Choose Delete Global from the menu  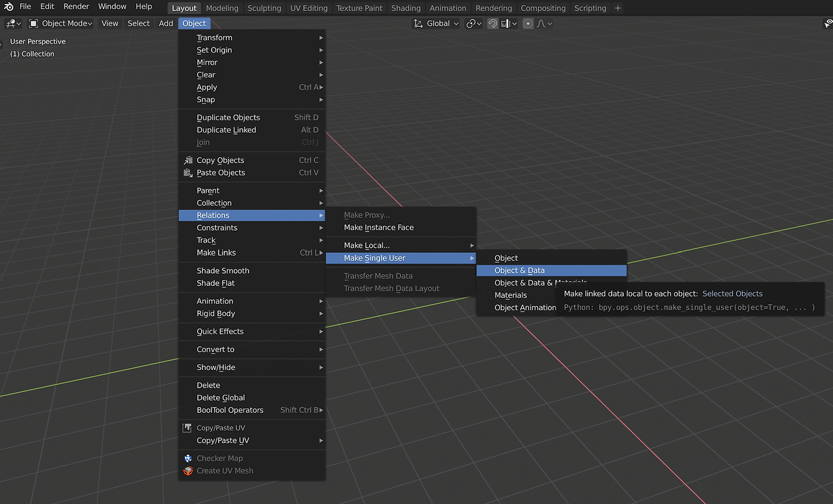click(252, 398)
